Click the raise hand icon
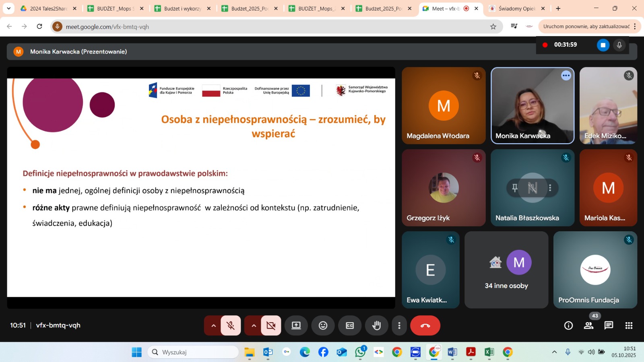644x362 pixels. [x=376, y=325]
